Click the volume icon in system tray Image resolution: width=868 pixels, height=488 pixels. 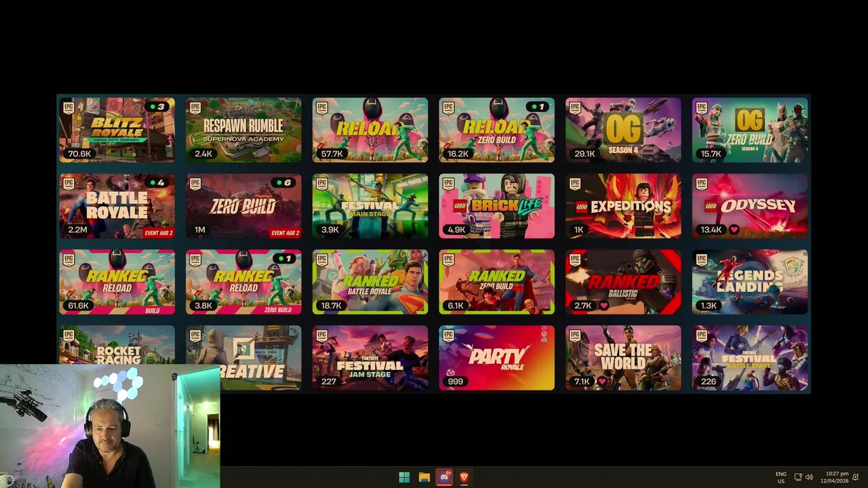[x=809, y=477]
